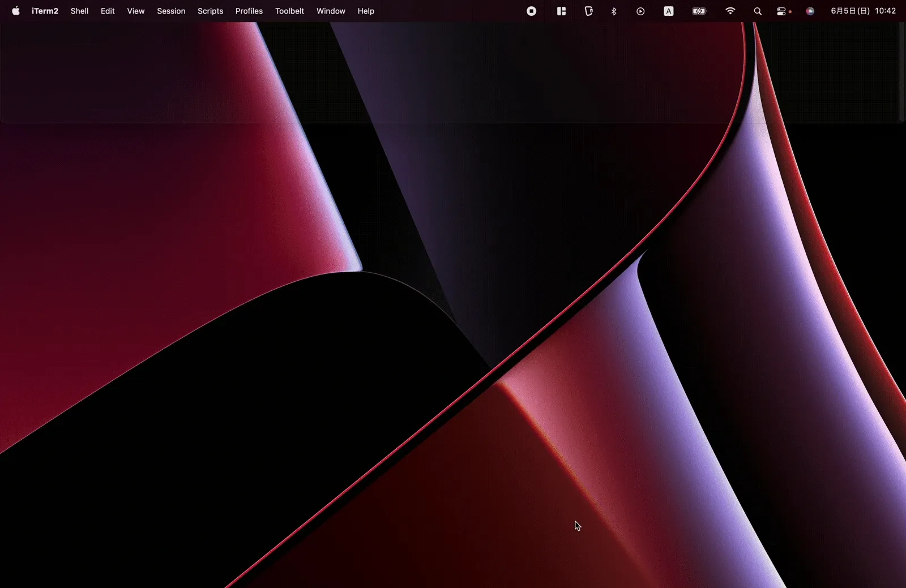Click the shield-shaped status bar icon
Image resolution: width=906 pixels, height=588 pixels.
pos(589,11)
